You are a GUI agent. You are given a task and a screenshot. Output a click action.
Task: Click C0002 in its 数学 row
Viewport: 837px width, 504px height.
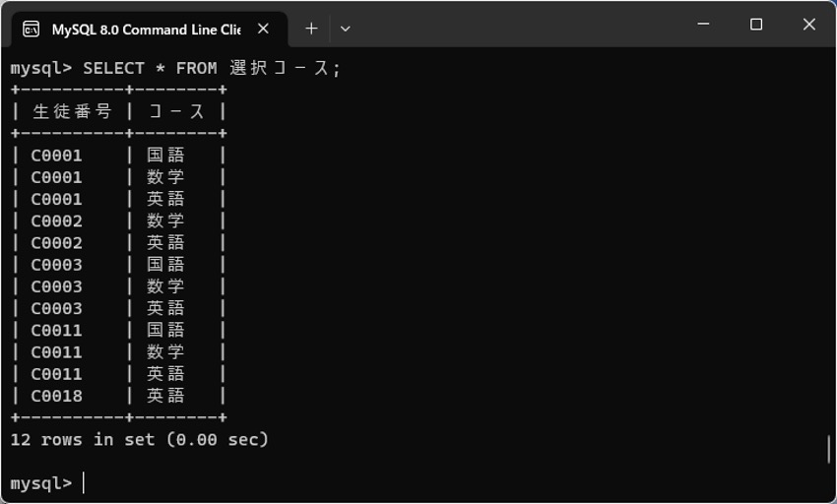pos(56,221)
